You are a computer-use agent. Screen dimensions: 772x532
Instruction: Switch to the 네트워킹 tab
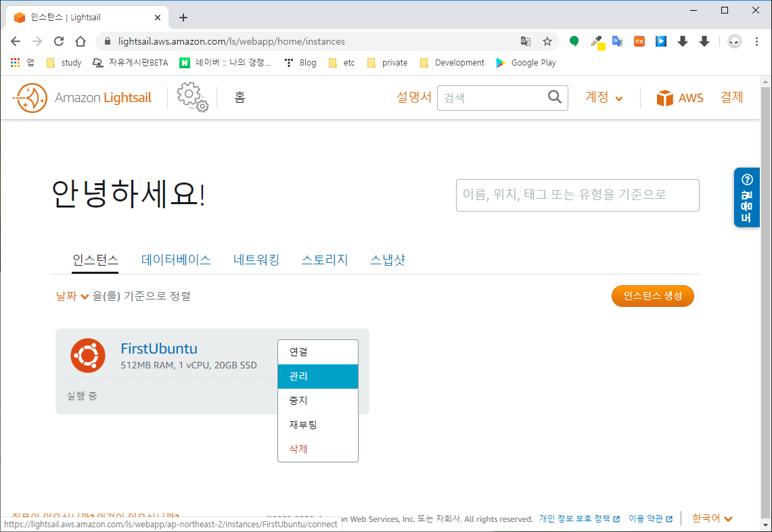pyautogui.click(x=256, y=260)
